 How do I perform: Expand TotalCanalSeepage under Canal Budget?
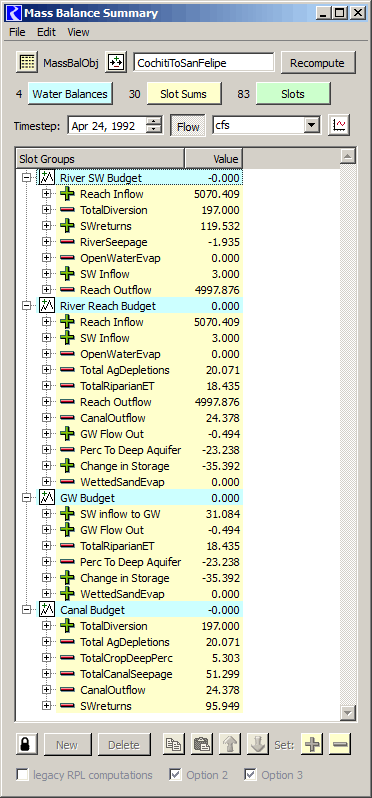[x=47, y=674]
